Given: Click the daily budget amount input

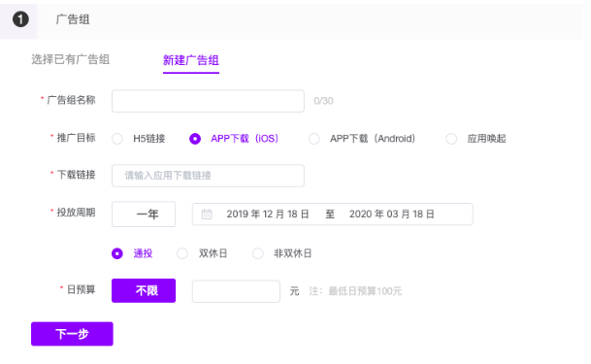Looking at the screenshot, I should tap(236, 291).
